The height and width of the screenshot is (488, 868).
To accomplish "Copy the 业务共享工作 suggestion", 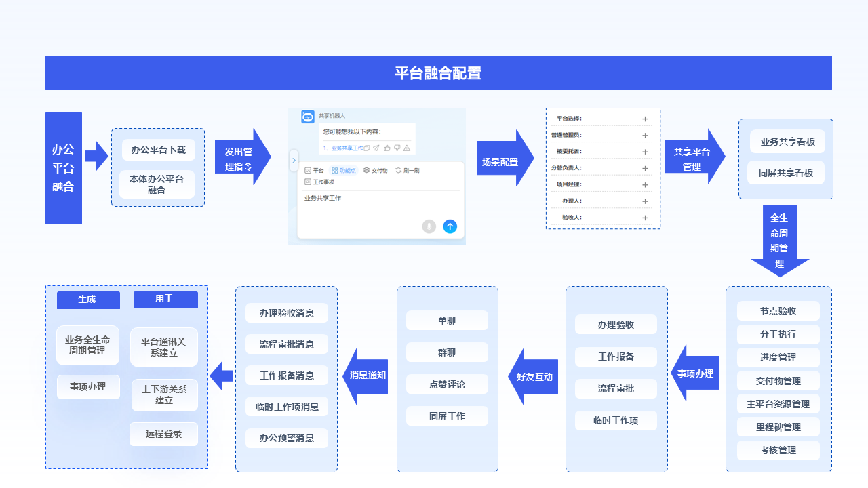I will tap(366, 148).
